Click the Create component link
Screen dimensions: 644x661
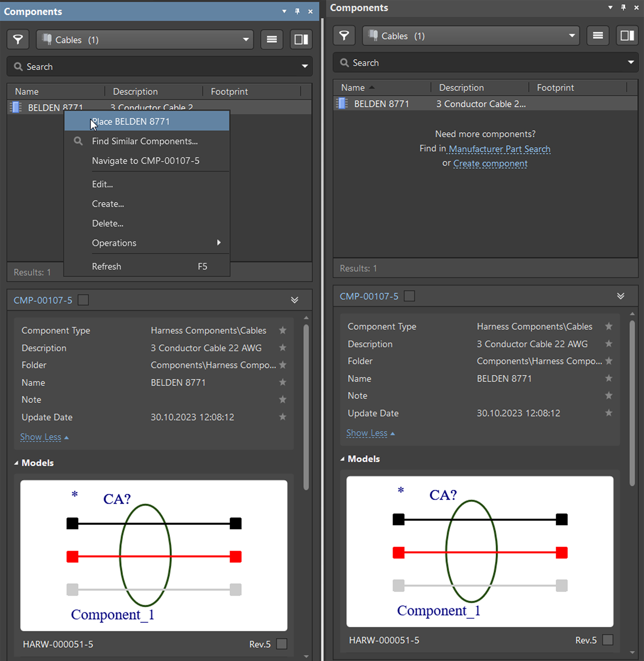[490, 164]
